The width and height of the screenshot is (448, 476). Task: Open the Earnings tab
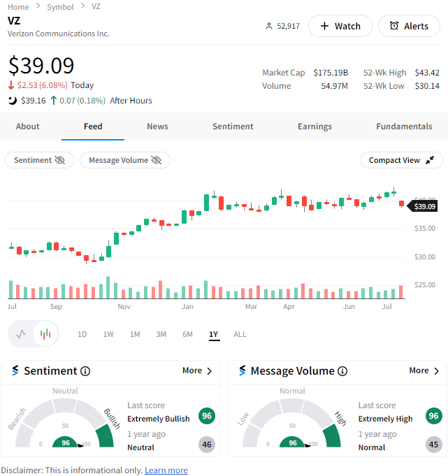(x=315, y=127)
